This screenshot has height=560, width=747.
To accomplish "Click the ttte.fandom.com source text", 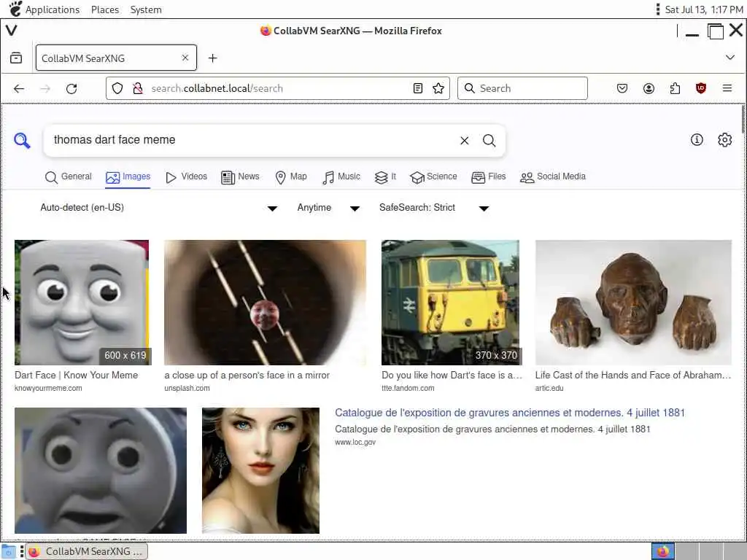I will (408, 388).
